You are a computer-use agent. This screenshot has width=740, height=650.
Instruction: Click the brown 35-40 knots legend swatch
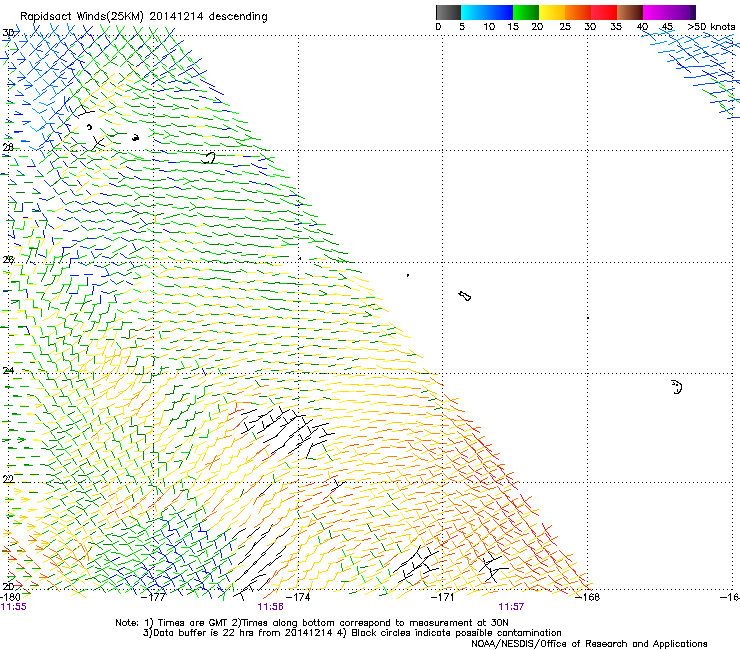pyautogui.click(x=630, y=12)
